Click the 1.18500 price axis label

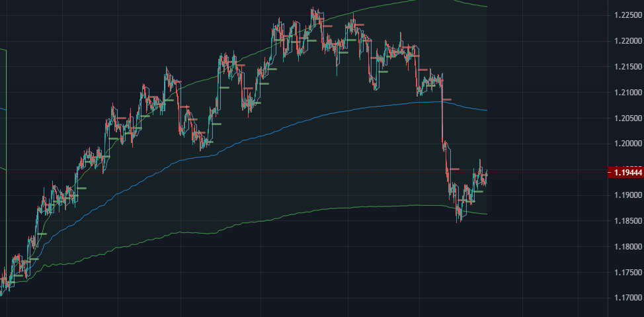click(628, 221)
